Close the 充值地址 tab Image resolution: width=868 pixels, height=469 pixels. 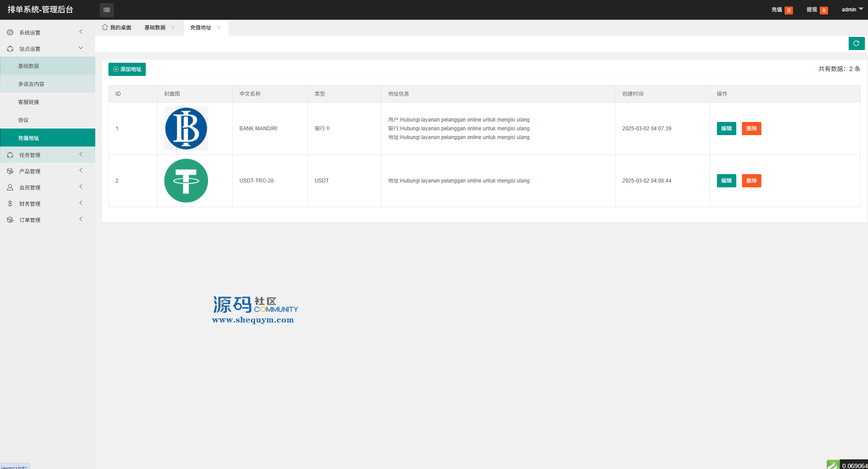(219, 28)
